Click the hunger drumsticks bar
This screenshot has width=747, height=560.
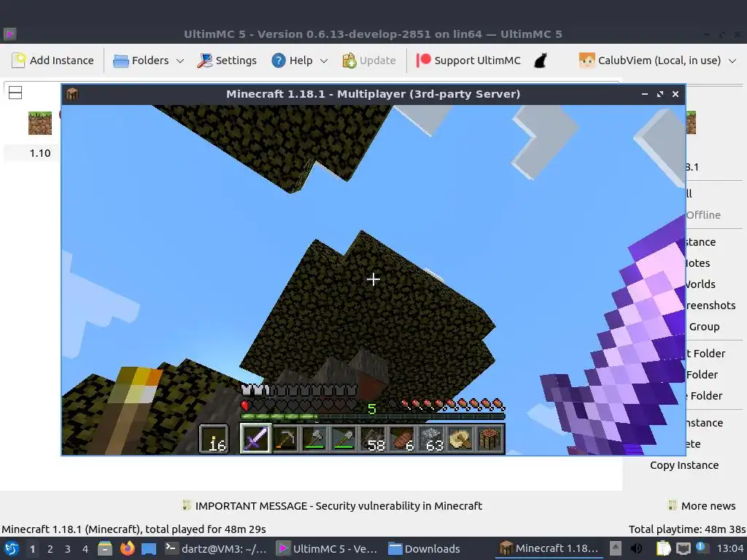point(452,405)
